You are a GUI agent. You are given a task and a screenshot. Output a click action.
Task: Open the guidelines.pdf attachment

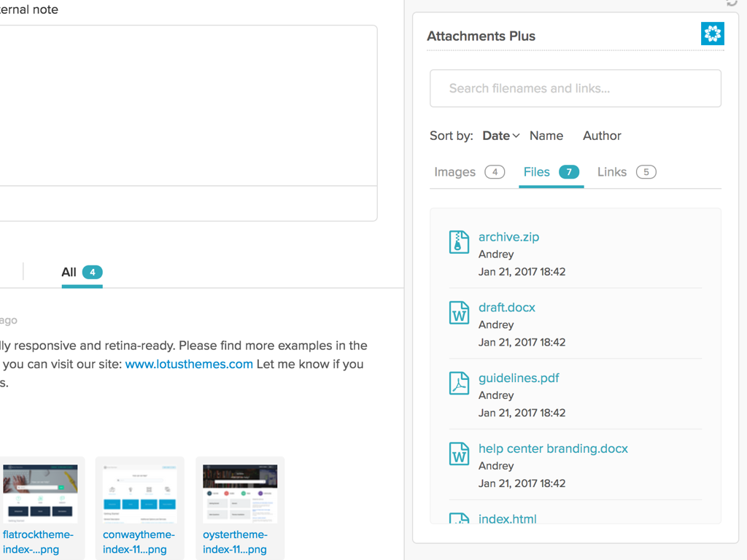[519, 378]
